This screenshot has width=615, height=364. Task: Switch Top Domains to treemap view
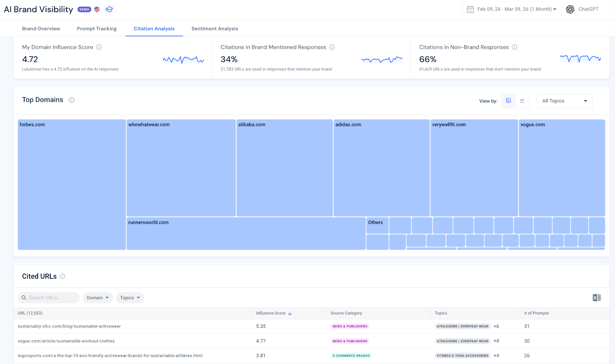click(509, 101)
